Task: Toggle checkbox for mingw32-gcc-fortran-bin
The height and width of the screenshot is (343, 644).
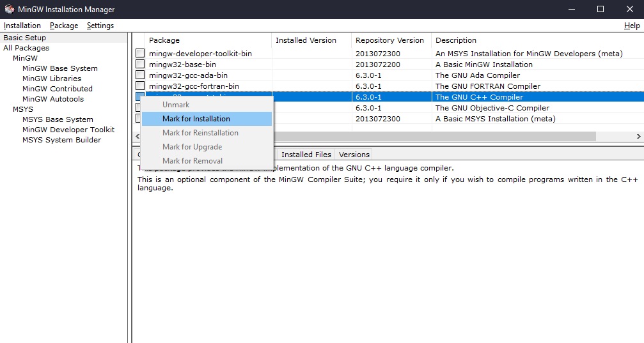Action: (x=140, y=86)
